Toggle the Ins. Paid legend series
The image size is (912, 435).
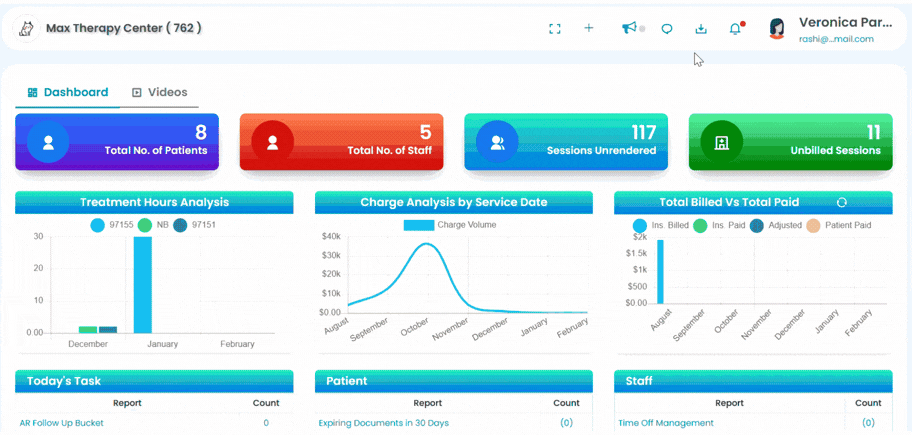719,226
